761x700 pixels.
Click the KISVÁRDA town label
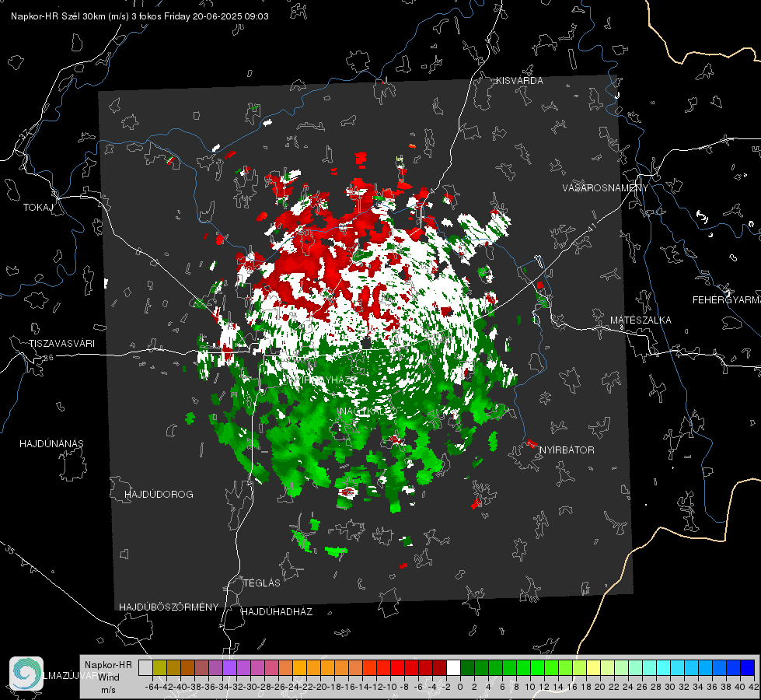pos(519,81)
